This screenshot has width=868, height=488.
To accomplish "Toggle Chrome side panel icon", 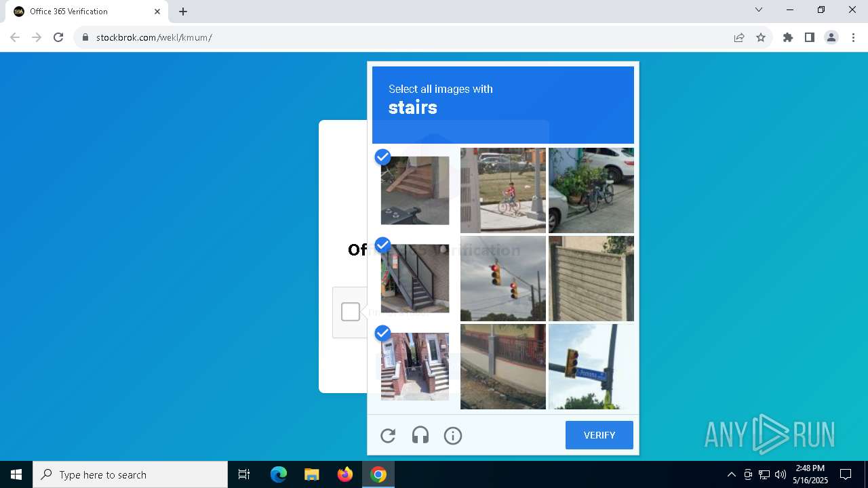I will point(810,37).
